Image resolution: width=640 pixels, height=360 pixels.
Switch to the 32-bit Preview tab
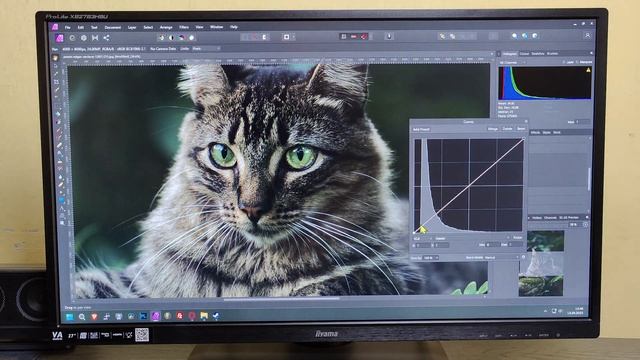569,218
